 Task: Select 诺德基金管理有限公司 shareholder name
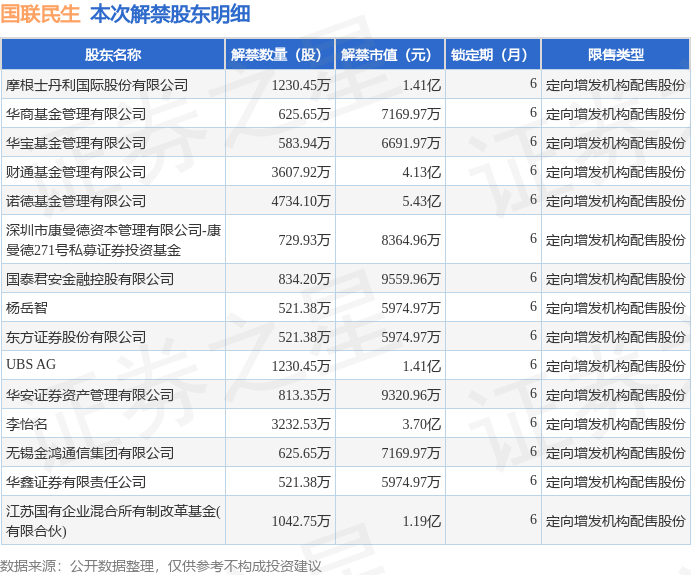point(76,201)
